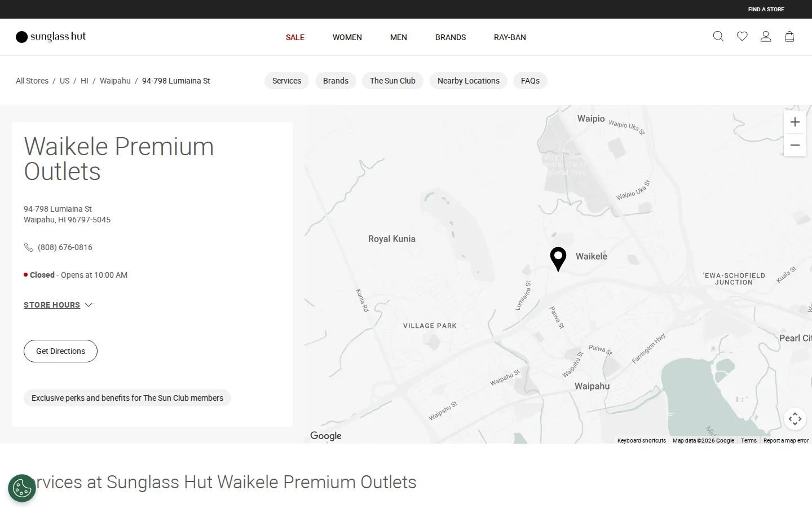This screenshot has width=812, height=508.
Task: Open the WOMEN menu
Action: coord(347,37)
